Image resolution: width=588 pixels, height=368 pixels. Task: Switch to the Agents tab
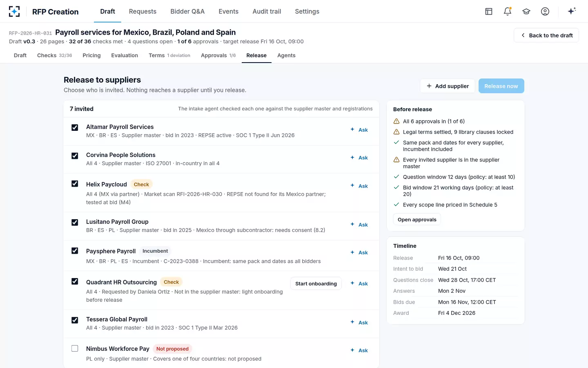pyautogui.click(x=286, y=55)
